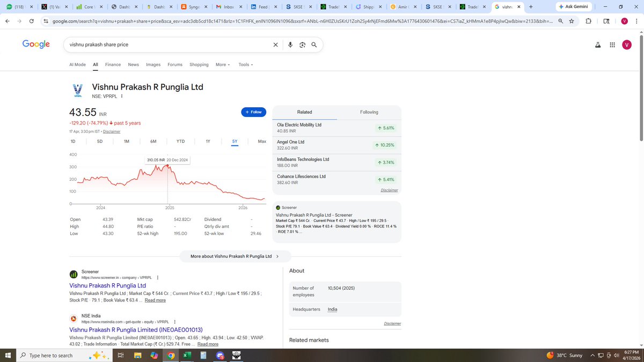Open Task View on the taskbar
The width and height of the screenshot is (644, 362).
(x=121, y=355)
